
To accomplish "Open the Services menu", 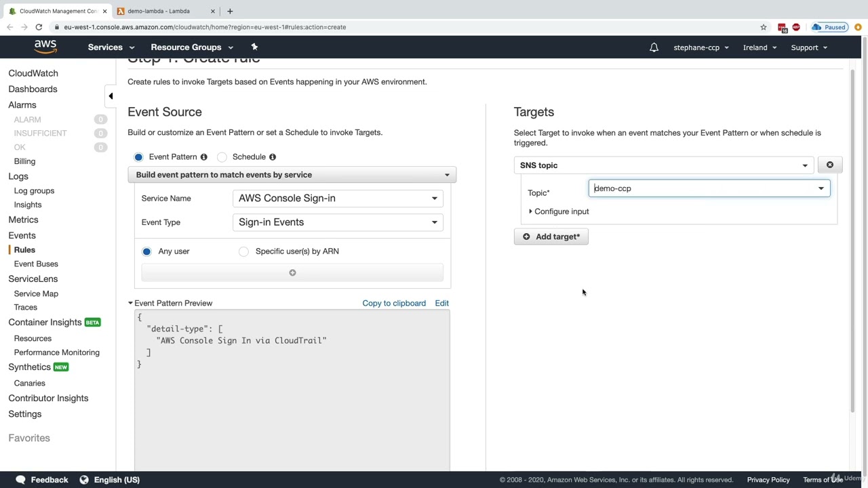I will tap(111, 47).
